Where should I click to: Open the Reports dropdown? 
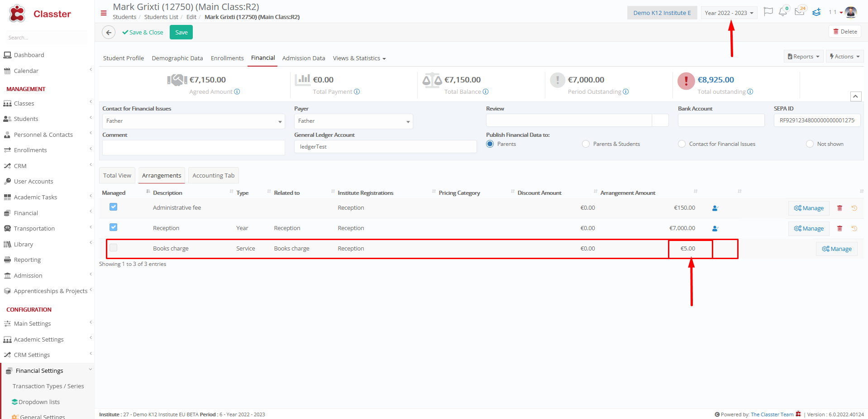[803, 57]
